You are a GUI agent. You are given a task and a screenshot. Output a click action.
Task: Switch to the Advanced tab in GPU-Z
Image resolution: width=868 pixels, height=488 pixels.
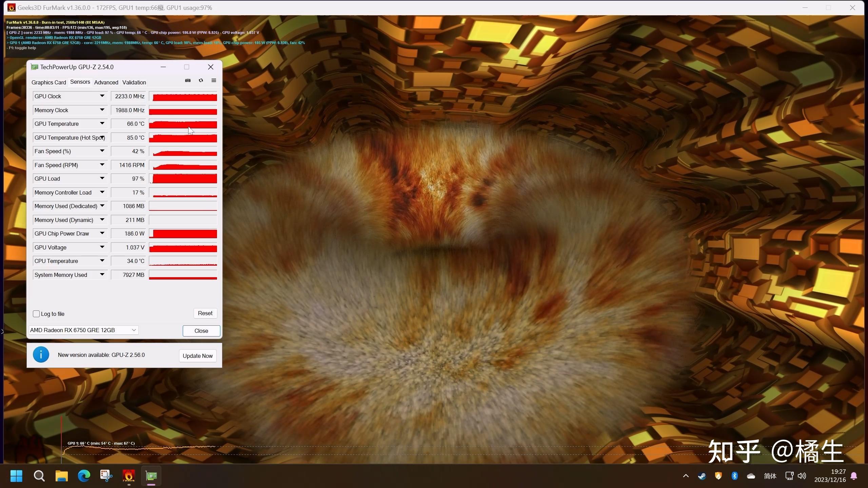[x=106, y=82]
